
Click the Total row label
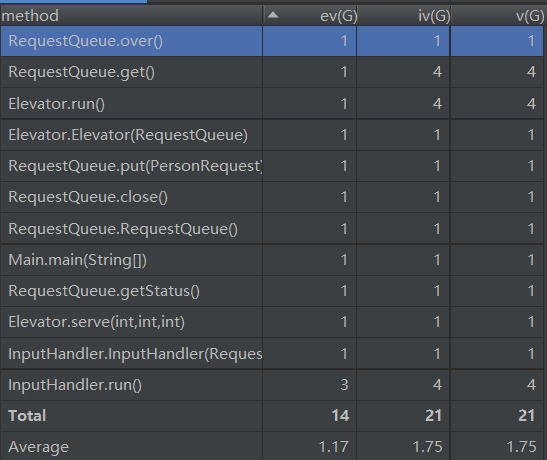pyautogui.click(x=27, y=416)
